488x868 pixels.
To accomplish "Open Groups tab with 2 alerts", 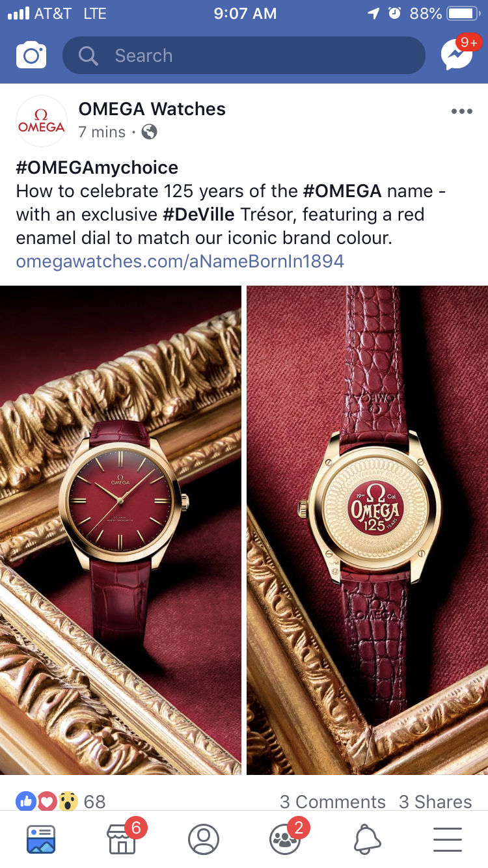I will pyautogui.click(x=285, y=839).
